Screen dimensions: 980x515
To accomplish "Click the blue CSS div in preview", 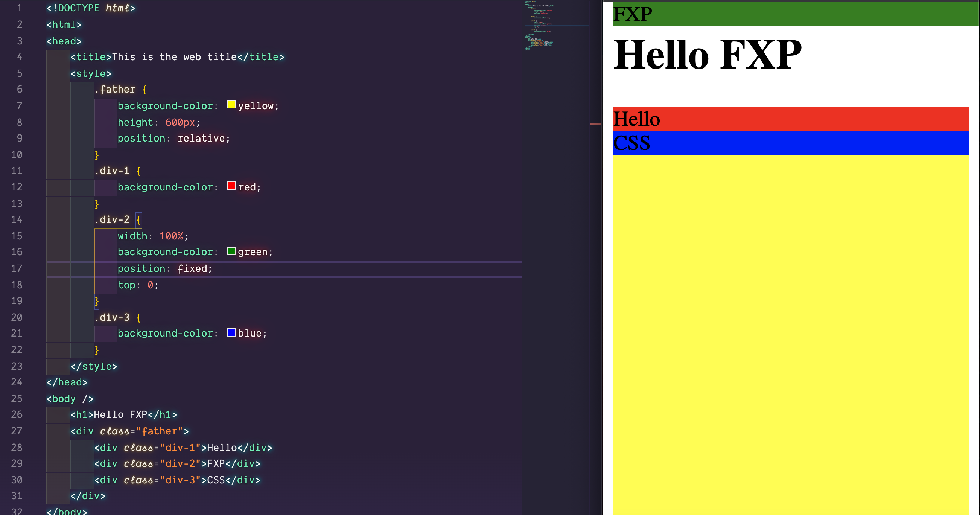I will pyautogui.click(x=791, y=143).
